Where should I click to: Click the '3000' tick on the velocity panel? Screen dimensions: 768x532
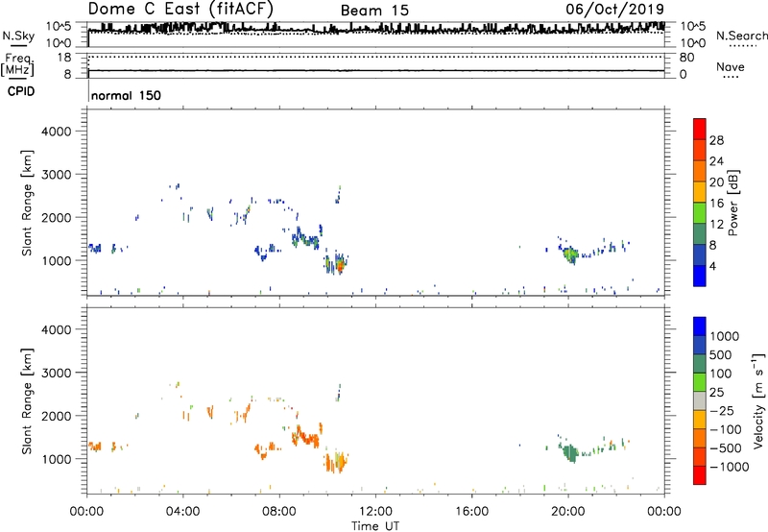click(57, 373)
